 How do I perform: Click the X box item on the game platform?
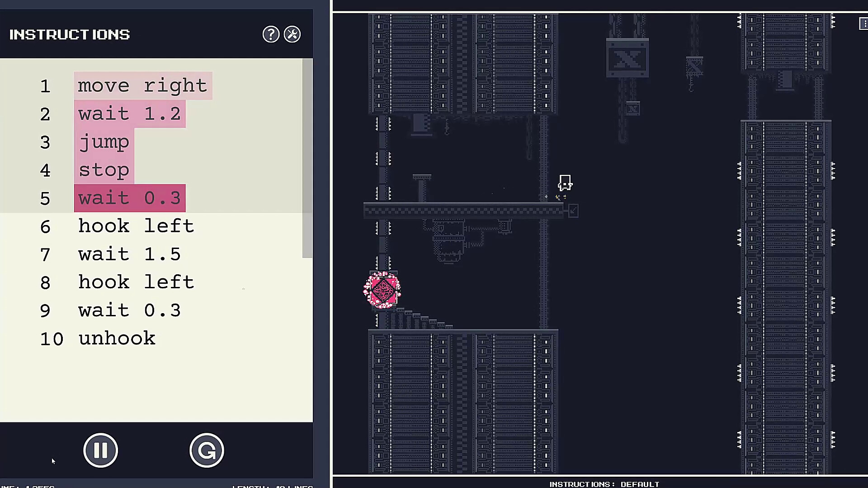(627, 57)
